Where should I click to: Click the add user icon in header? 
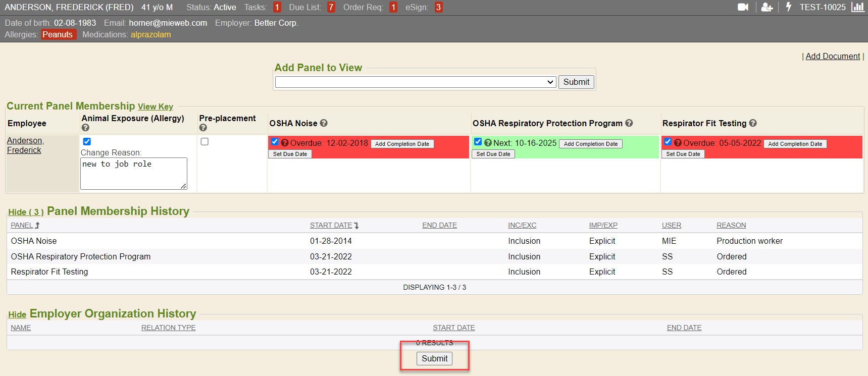(x=767, y=7)
